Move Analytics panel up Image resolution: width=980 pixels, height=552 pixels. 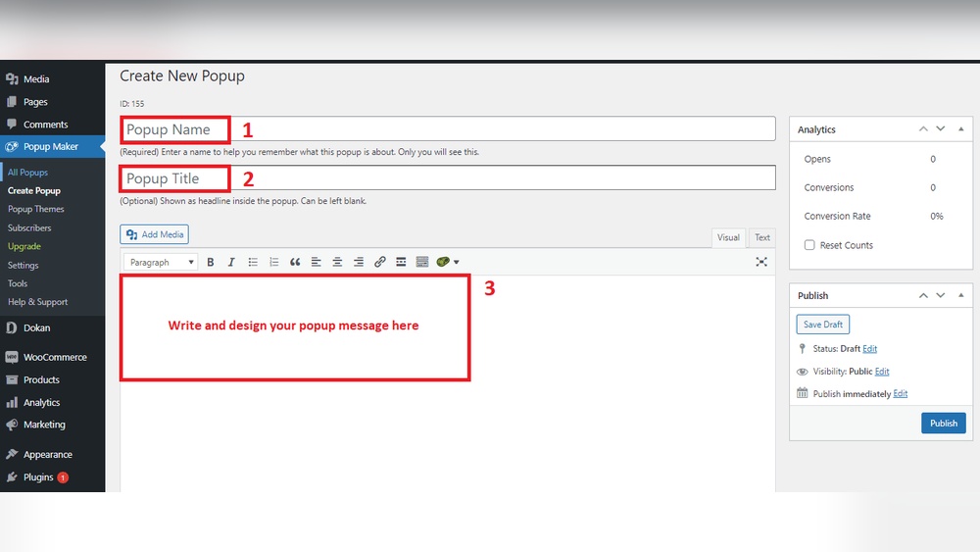[923, 128]
